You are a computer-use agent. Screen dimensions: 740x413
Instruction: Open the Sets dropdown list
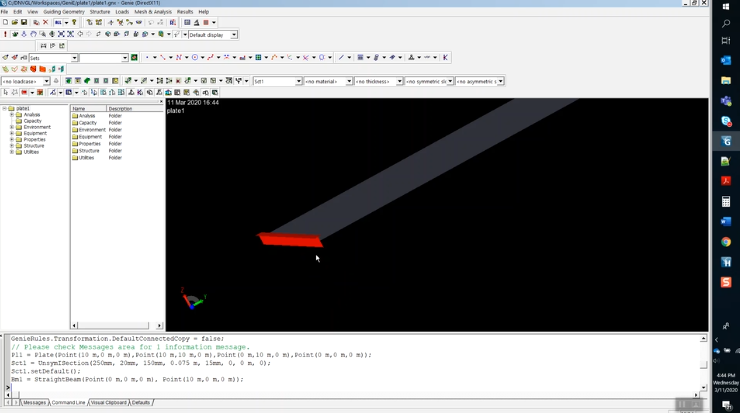tap(74, 58)
